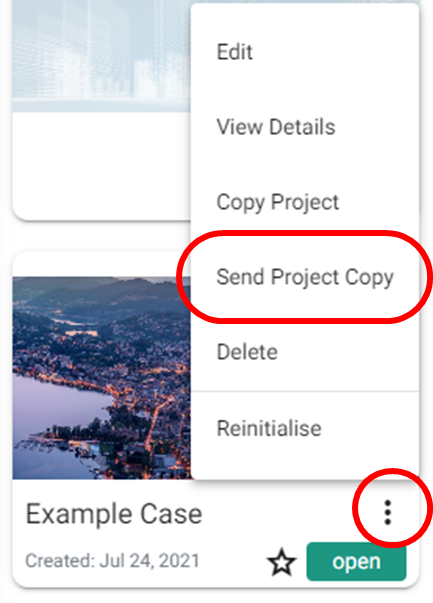Star the Example Case project
433x603 pixels.
282,562
